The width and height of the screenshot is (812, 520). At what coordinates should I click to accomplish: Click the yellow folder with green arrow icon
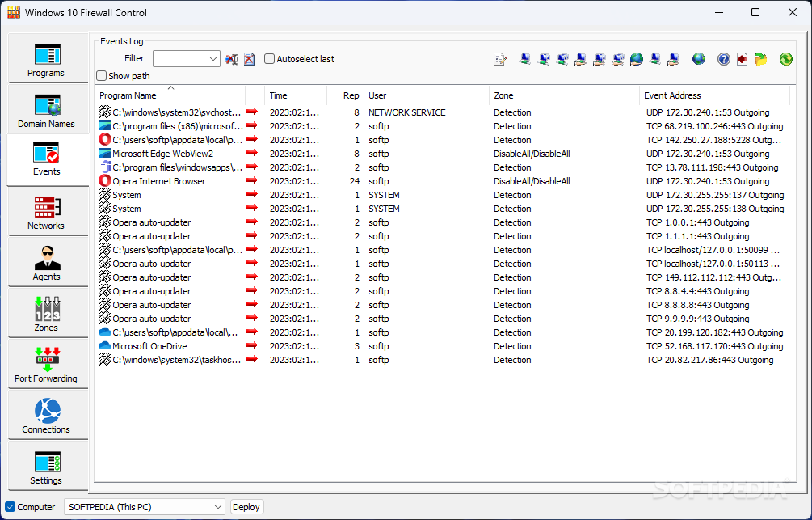pyautogui.click(x=761, y=59)
